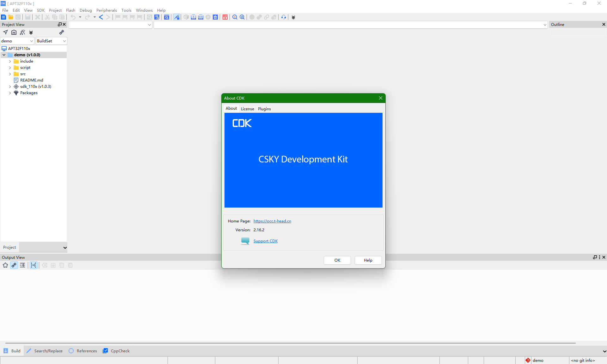
Task: Select the References output tab
Action: point(83,351)
